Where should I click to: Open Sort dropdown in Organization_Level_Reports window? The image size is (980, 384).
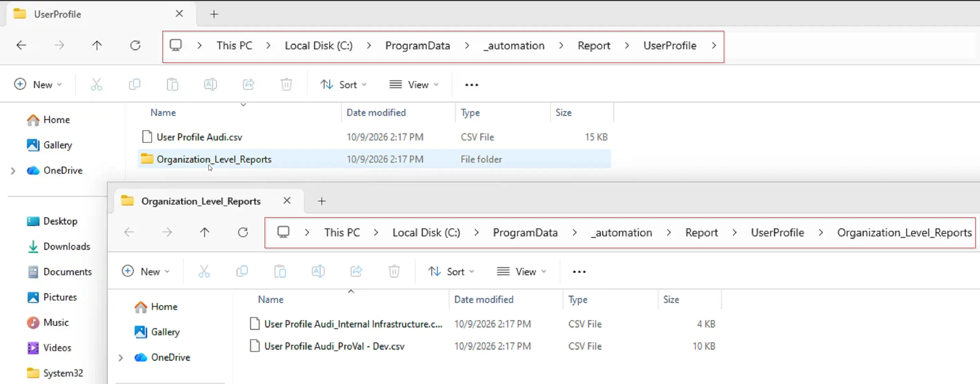[451, 271]
